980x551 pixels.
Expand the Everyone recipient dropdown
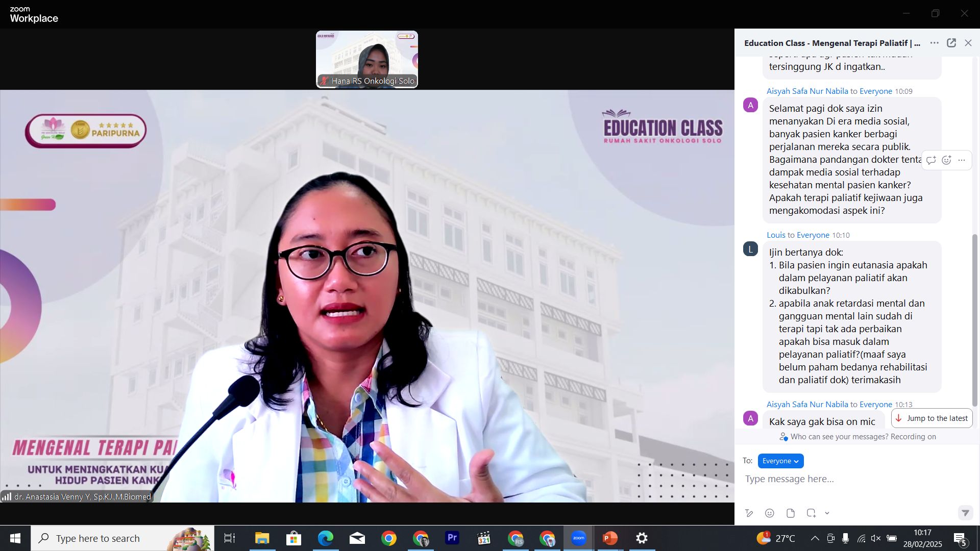pyautogui.click(x=780, y=461)
